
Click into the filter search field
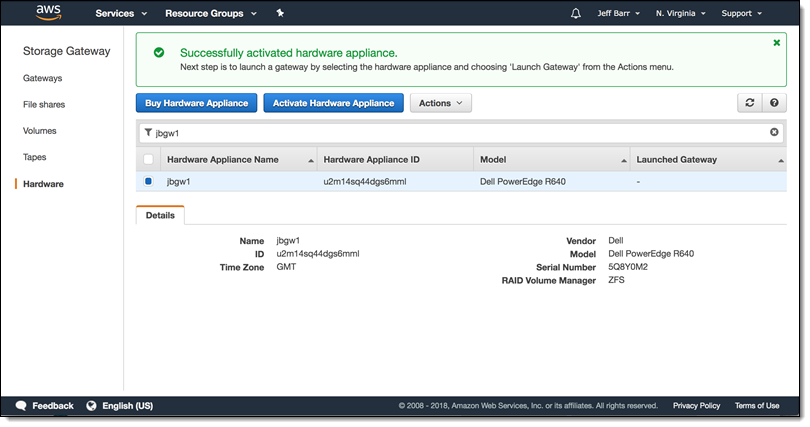460,132
